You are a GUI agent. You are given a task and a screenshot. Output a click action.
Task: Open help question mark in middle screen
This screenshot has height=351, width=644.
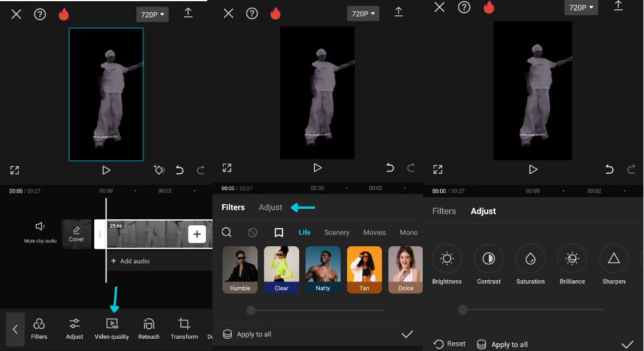pyautogui.click(x=252, y=13)
